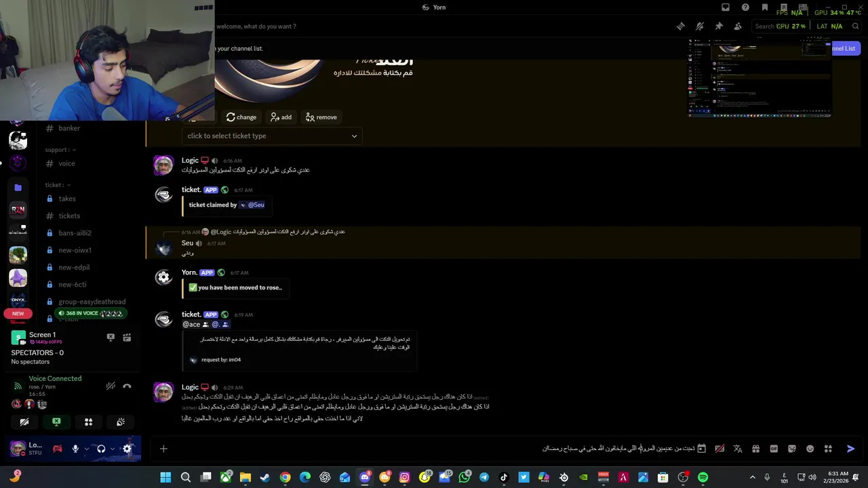Click the add user ticket button
Viewport: 868px width, 488px height.
(x=281, y=117)
